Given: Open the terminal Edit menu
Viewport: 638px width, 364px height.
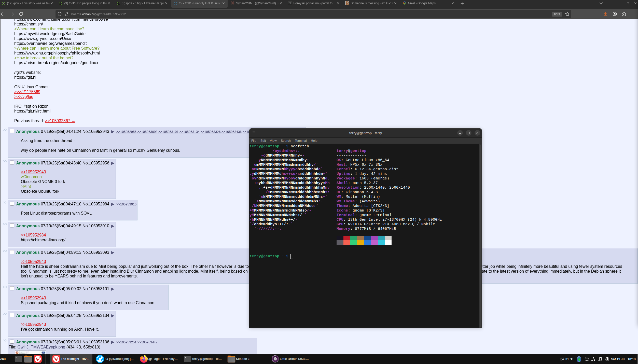Looking at the screenshot, I should pyautogui.click(x=263, y=141).
